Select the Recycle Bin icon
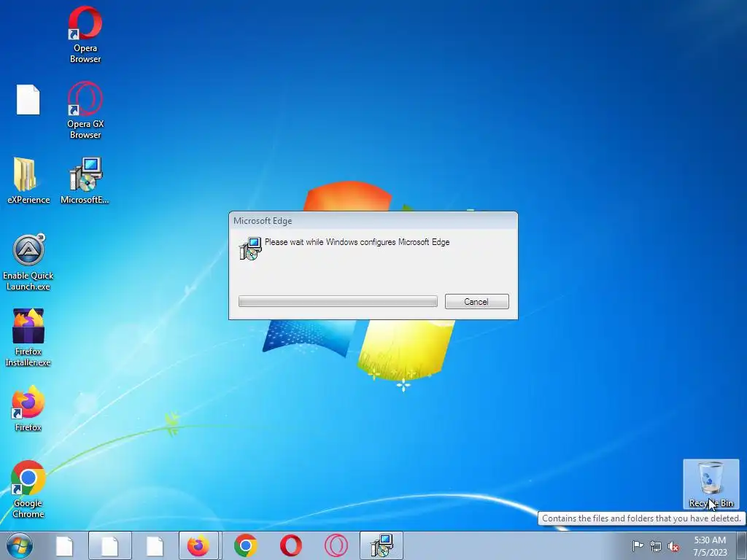This screenshot has height=560, width=747. click(x=711, y=484)
